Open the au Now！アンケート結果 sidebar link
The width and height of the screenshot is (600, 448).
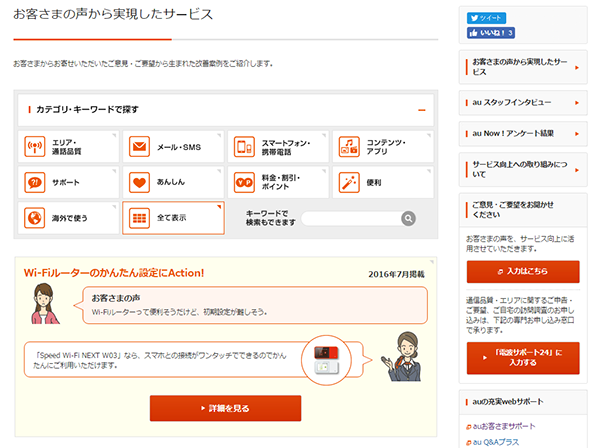pyautogui.click(x=513, y=134)
